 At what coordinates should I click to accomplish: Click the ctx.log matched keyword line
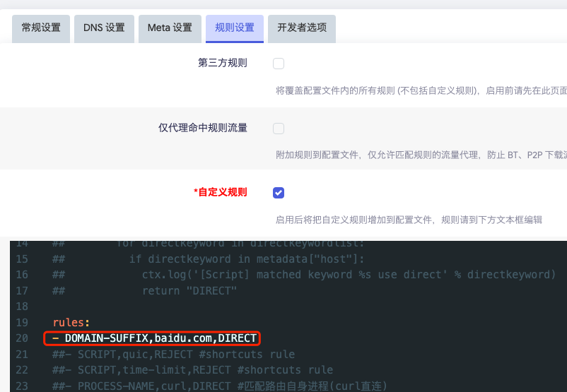[346, 274]
